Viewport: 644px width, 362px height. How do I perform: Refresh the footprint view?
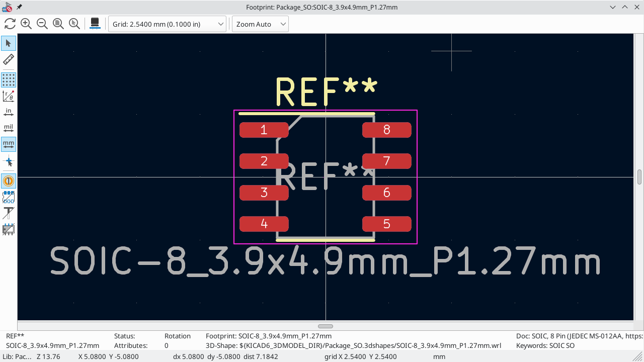10,24
